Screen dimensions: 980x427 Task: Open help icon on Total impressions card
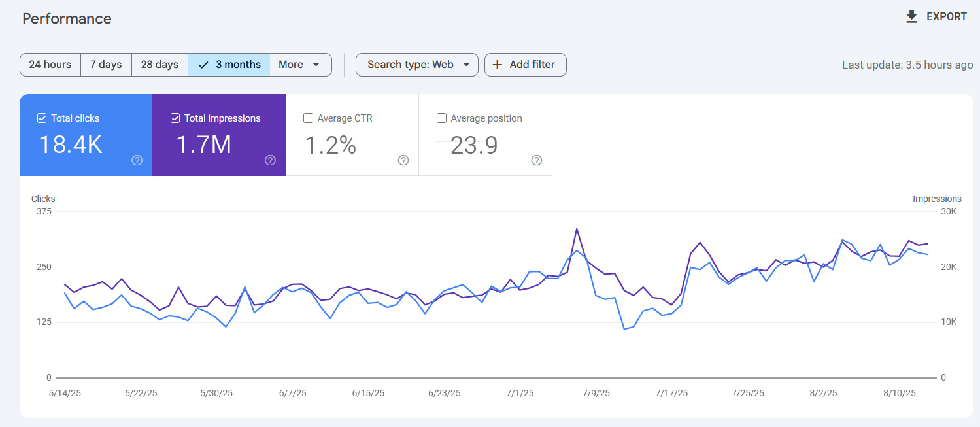tap(270, 160)
